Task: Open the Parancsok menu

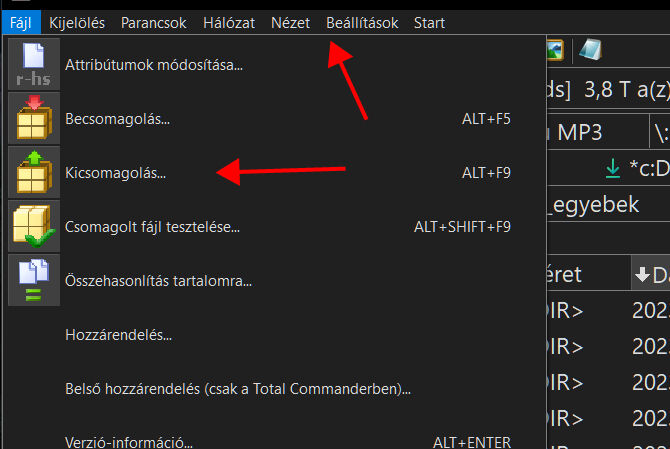Action: coord(153,22)
